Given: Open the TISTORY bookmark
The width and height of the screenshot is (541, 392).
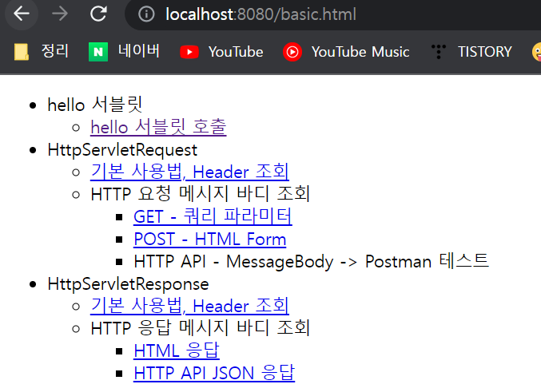Looking at the screenshot, I should pyautogui.click(x=471, y=52).
